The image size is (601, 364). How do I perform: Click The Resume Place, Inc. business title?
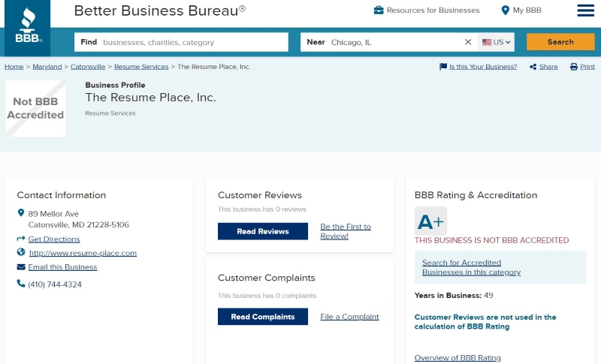[150, 98]
